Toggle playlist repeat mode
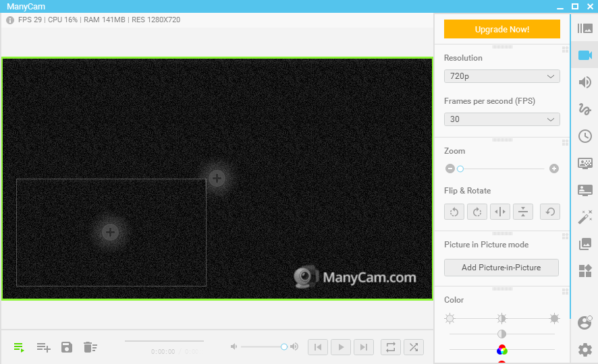This screenshot has height=364, width=598. (x=390, y=347)
